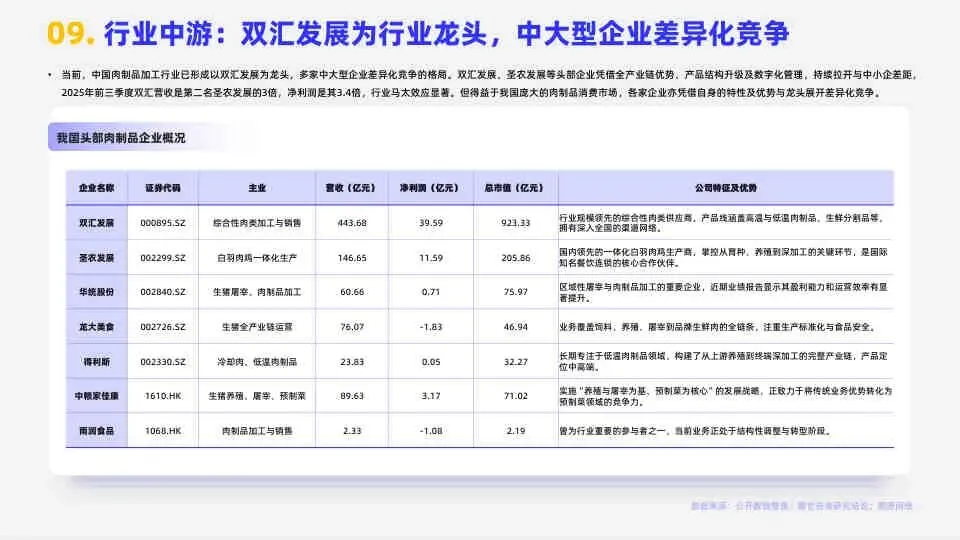Viewport: 960px width, 540px height.
Task: Click the stock code 002726.SZ
Action: click(x=163, y=327)
